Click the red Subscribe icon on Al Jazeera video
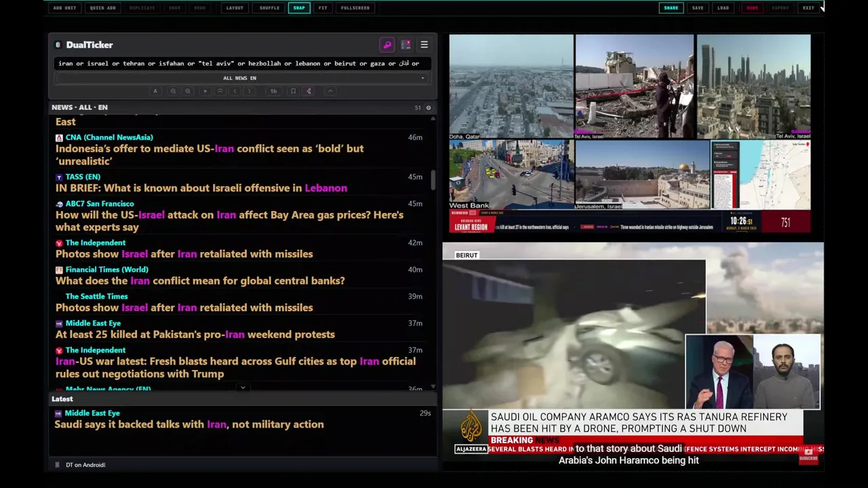This screenshot has height=488, width=868. pyautogui.click(x=808, y=455)
